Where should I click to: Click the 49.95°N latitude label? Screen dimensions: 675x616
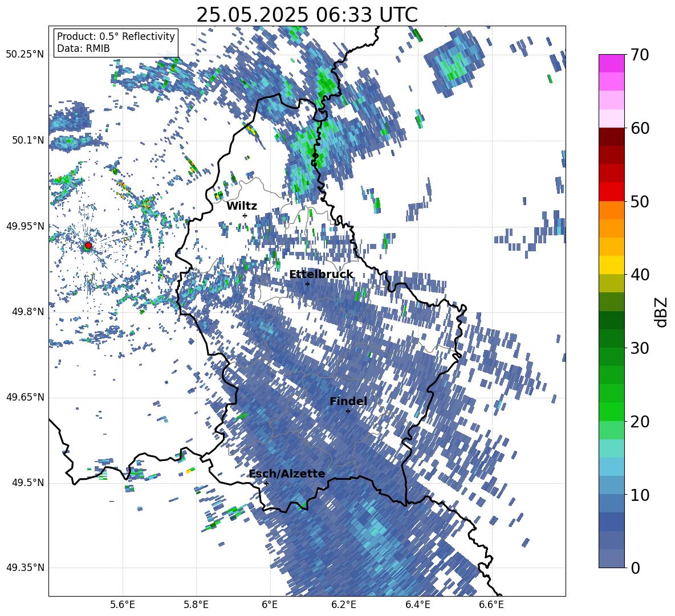pos(25,226)
